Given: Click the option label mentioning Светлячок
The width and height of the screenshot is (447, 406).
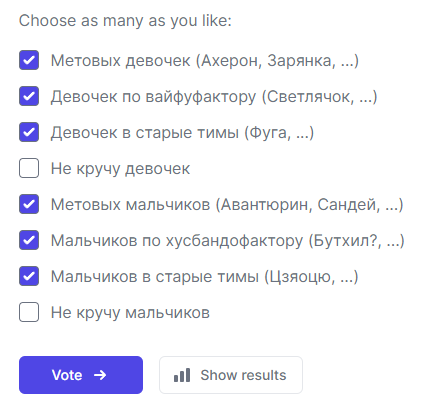Looking at the screenshot, I should pos(214,97).
